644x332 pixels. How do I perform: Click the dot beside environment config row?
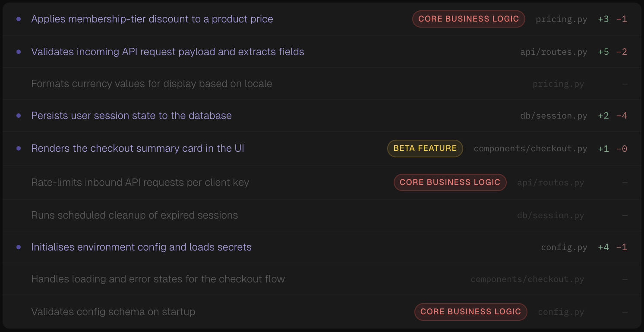click(19, 247)
